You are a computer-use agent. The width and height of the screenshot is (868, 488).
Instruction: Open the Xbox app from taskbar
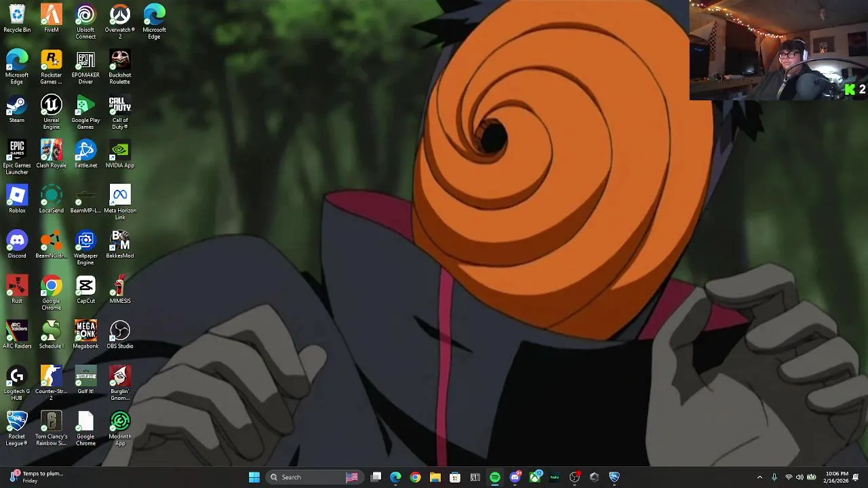tap(535, 477)
